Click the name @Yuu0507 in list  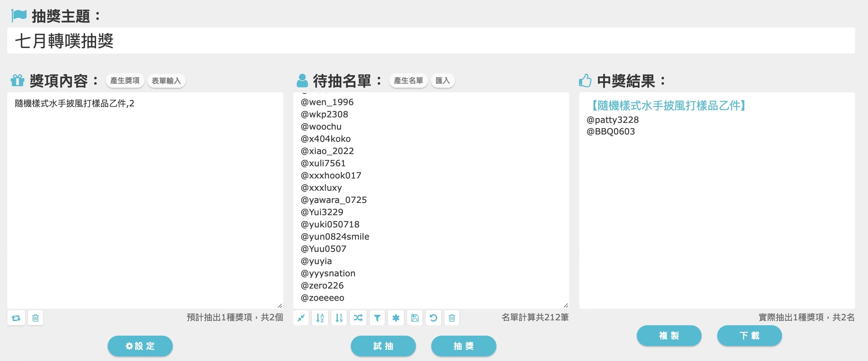[324, 249]
